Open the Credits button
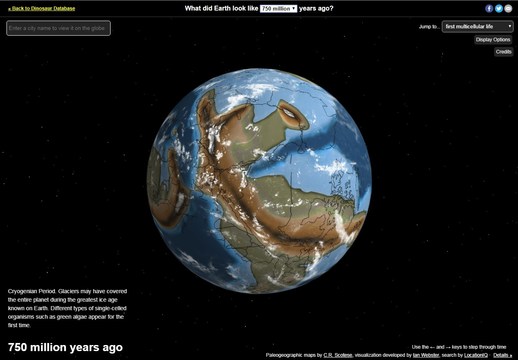Screen dimensions: 518x360 (x=503, y=52)
